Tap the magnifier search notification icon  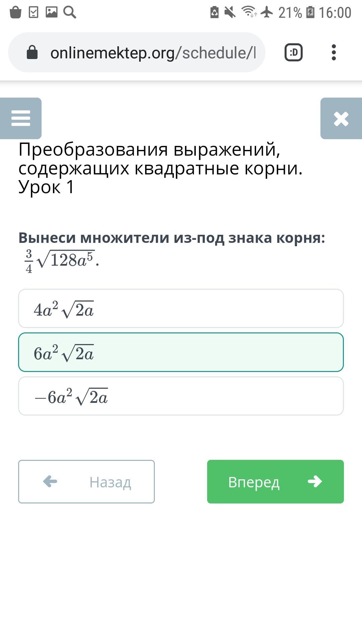tap(70, 12)
